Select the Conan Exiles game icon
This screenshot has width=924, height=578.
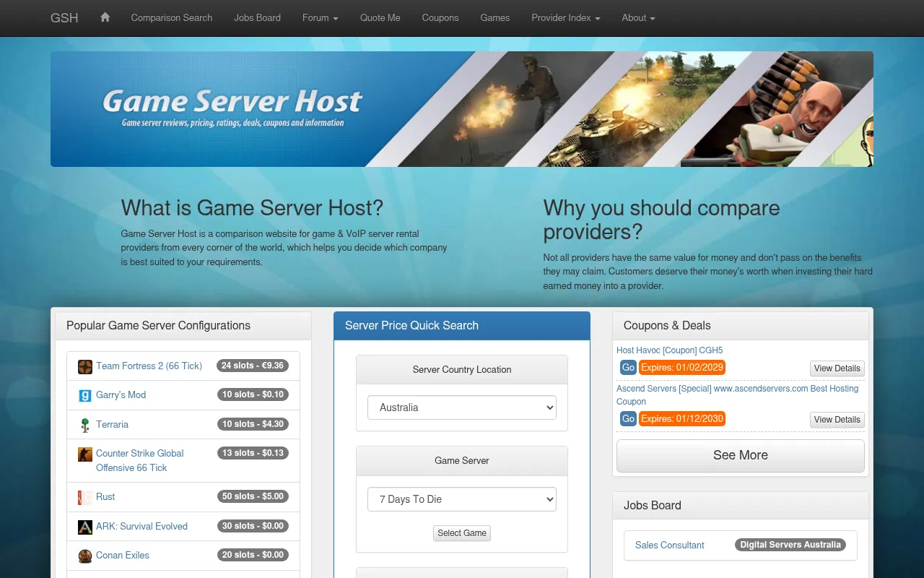(x=85, y=556)
